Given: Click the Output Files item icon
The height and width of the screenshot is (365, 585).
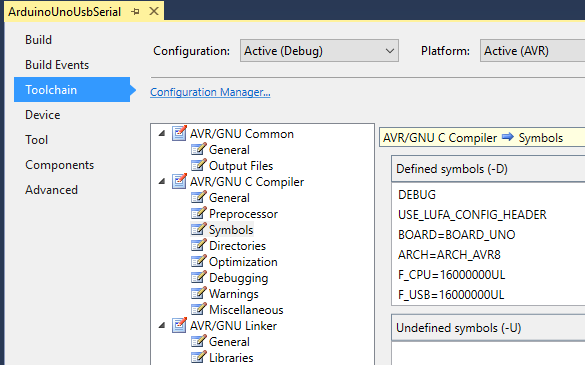Looking at the screenshot, I should [198, 165].
